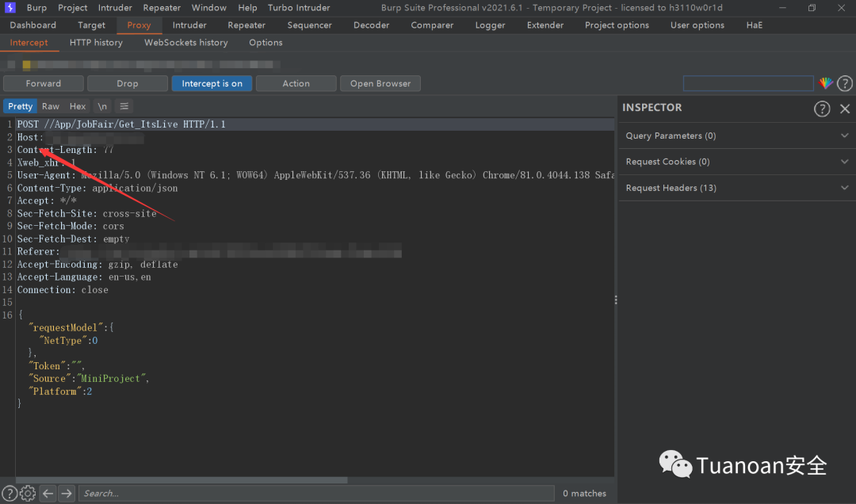Image resolution: width=856 pixels, height=504 pixels.
Task: Open the WebSockets history sub-tab
Action: pyautogui.click(x=185, y=43)
